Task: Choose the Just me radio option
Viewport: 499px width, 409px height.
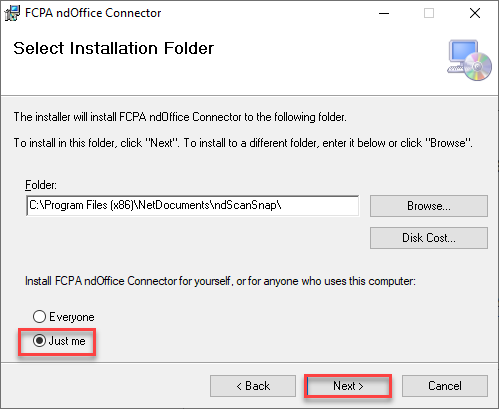Action: (x=39, y=341)
